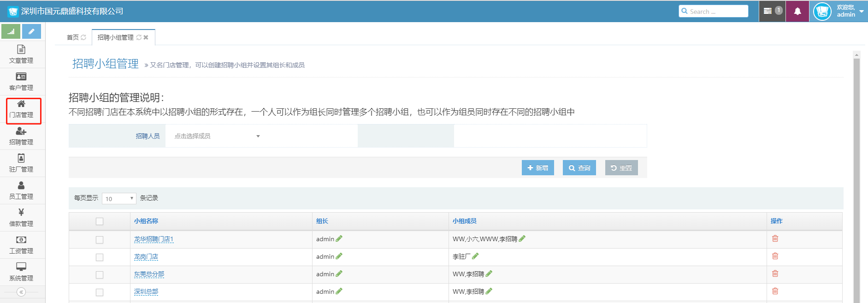Screen dimensions: 868x303
Task: Expand the records-per-page dropdown
Action: [x=119, y=198]
